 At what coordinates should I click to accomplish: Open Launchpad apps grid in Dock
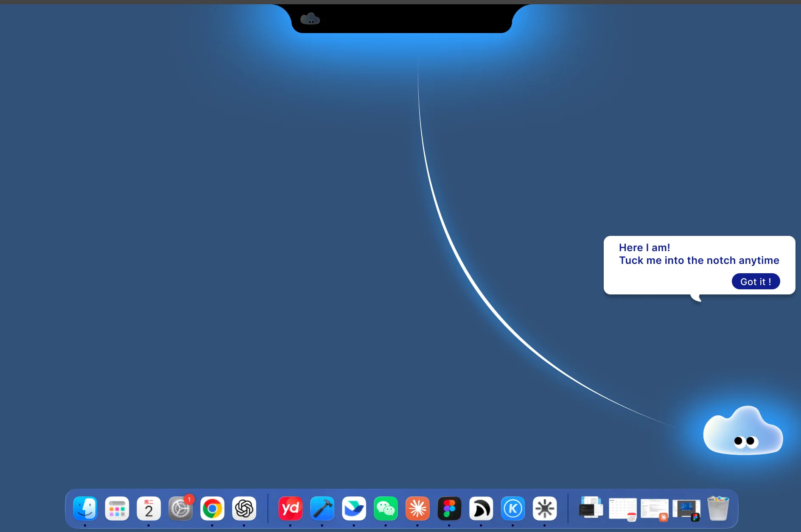click(x=117, y=508)
